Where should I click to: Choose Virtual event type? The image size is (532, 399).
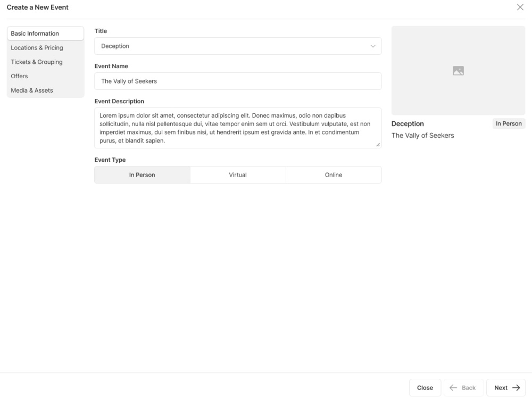[238, 174]
